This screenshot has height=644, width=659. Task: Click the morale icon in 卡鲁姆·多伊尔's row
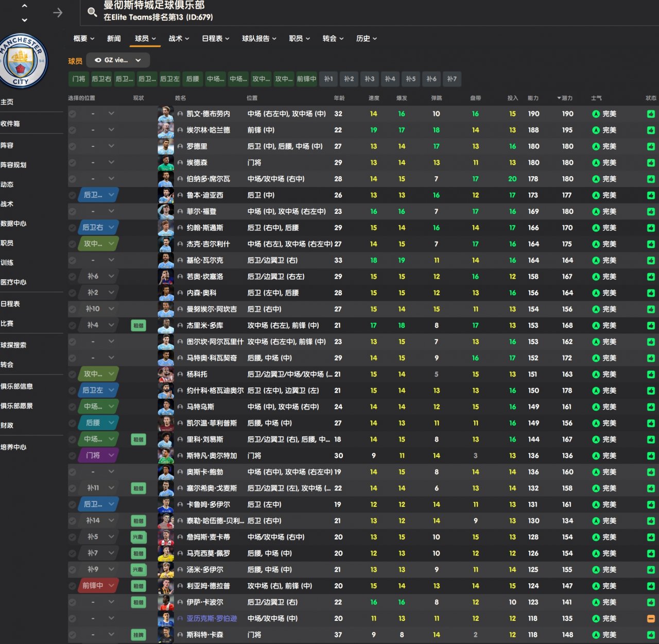tap(596, 505)
